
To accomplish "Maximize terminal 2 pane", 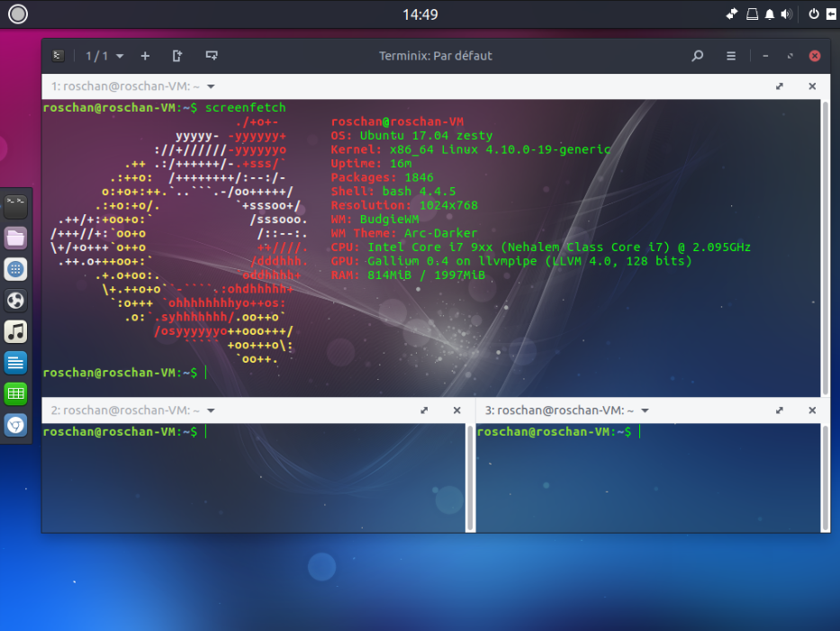I will (x=424, y=410).
